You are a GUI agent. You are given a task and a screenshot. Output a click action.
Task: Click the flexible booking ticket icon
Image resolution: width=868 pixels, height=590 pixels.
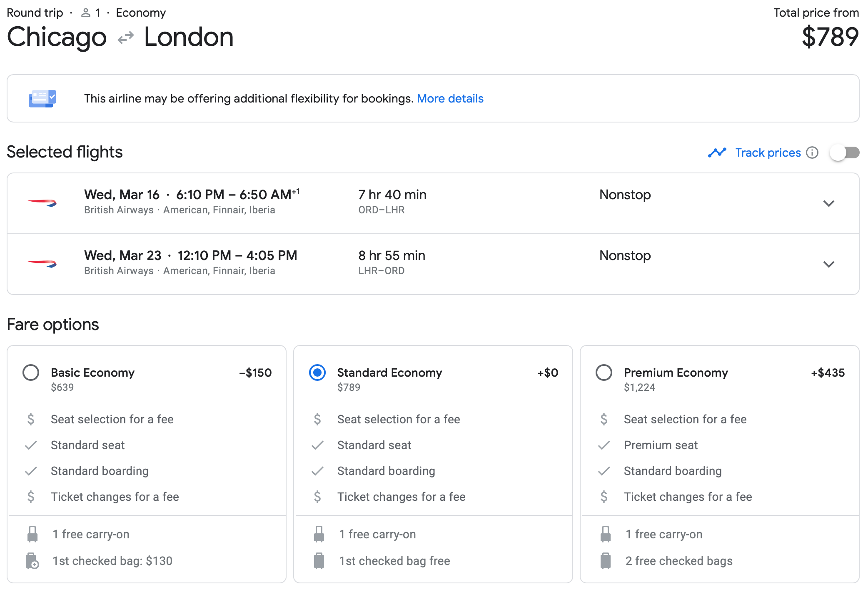click(x=42, y=99)
